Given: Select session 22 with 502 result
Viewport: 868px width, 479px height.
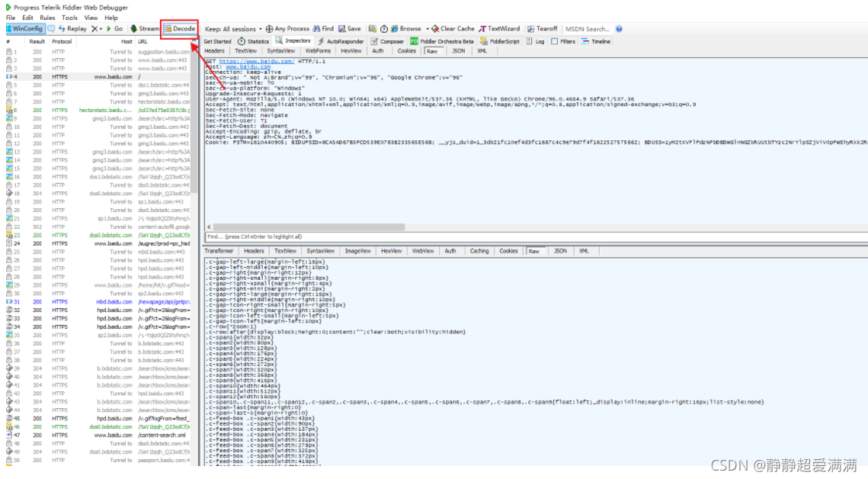Looking at the screenshot, I should pos(98,227).
